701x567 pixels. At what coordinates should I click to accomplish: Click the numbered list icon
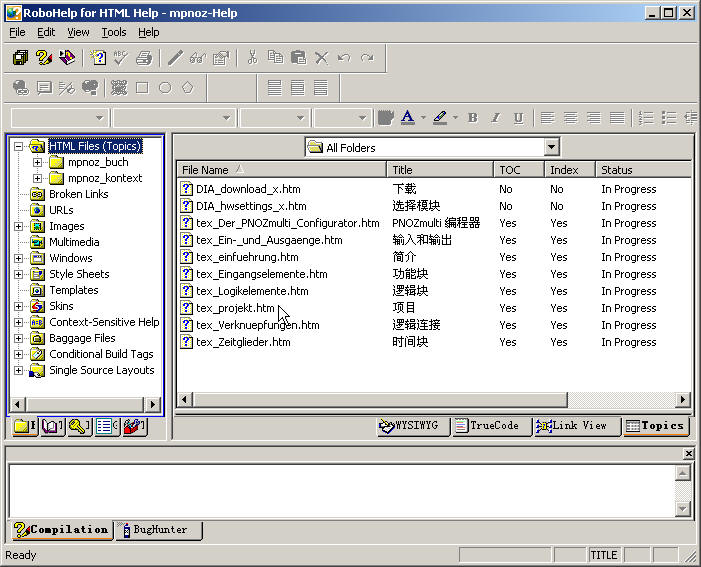(x=646, y=118)
